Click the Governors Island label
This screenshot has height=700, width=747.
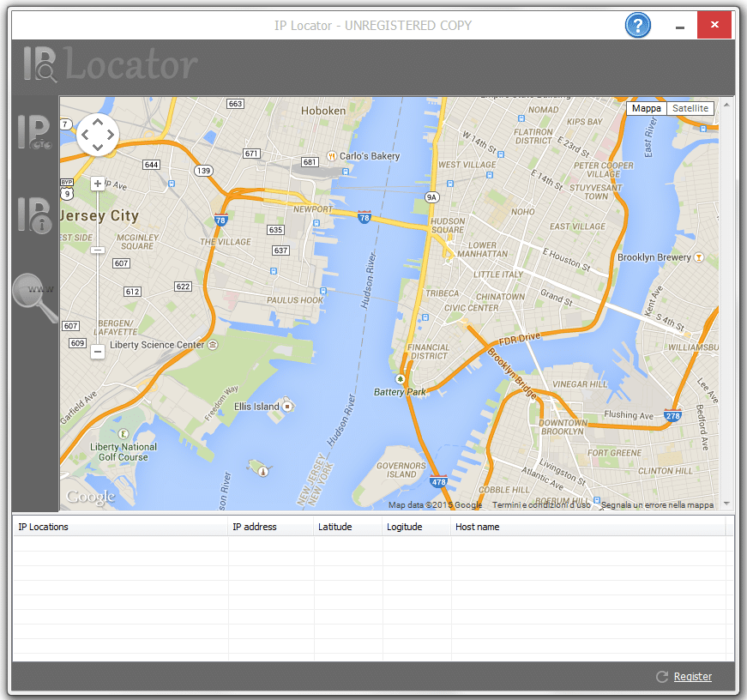[x=401, y=470]
